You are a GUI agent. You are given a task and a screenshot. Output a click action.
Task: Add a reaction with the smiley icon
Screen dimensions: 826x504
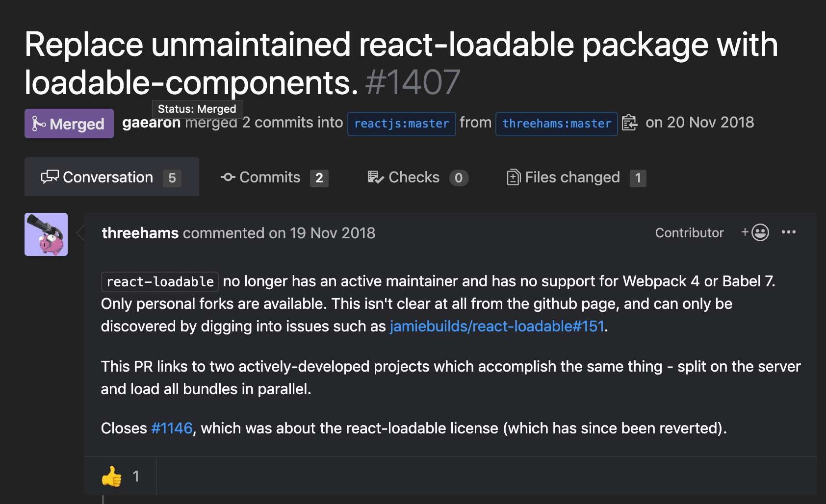point(756,232)
